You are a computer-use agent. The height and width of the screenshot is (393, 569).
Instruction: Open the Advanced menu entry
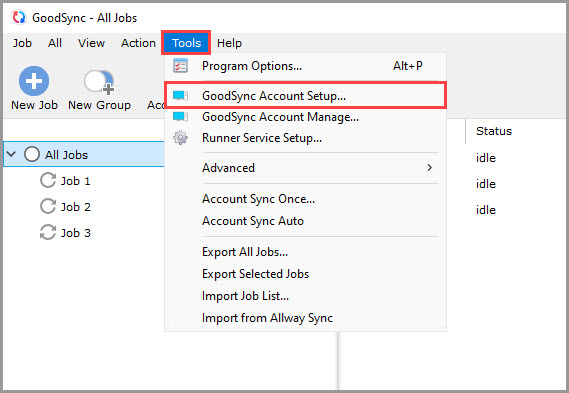click(x=305, y=168)
